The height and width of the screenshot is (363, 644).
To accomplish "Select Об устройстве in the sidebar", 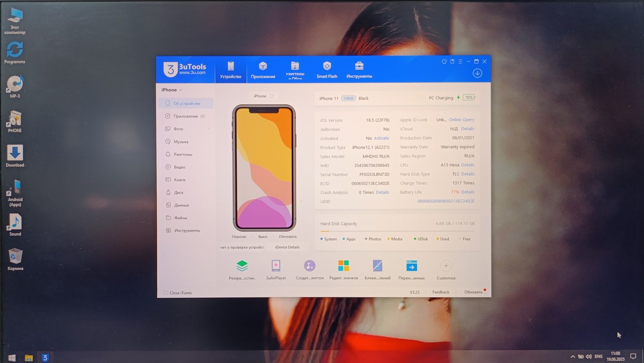I will (x=186, y=104).
